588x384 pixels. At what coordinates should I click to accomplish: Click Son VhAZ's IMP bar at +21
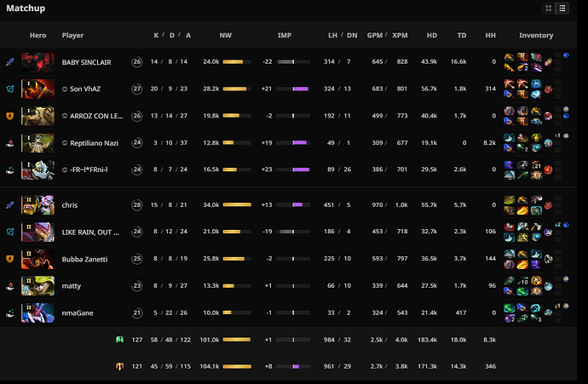click(x=293, y=89)
